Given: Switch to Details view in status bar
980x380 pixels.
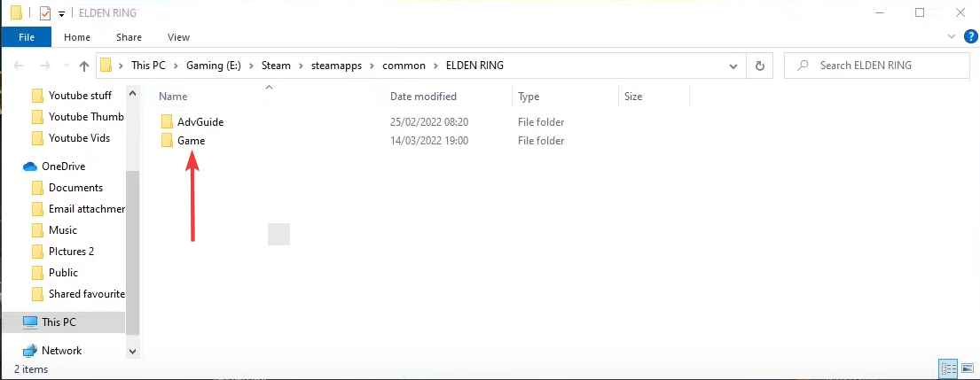Looking at the screenshot, I should (949, 368).
